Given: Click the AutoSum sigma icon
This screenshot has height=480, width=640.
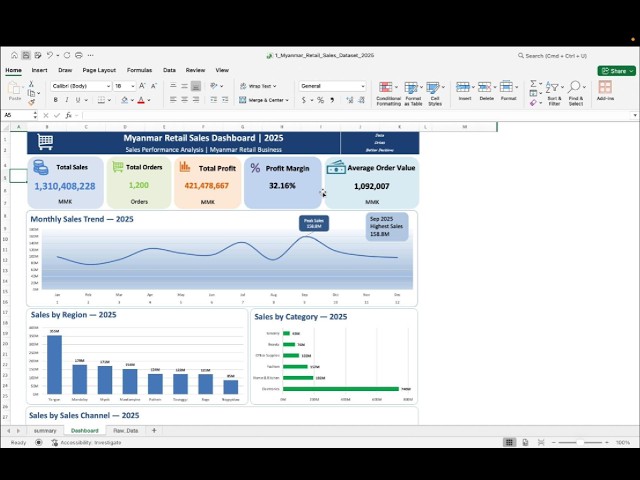Looking at the screenshot, I should tap(533, 84).
